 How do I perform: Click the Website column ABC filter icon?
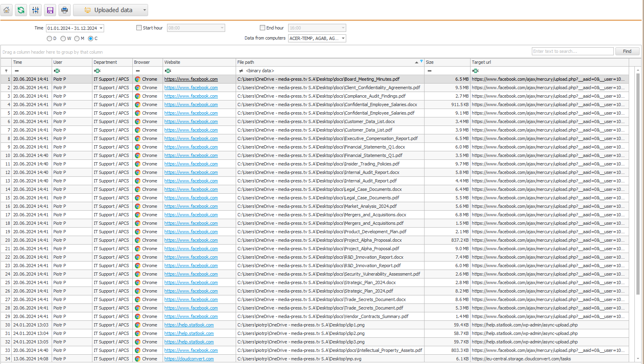coord(168,71)
